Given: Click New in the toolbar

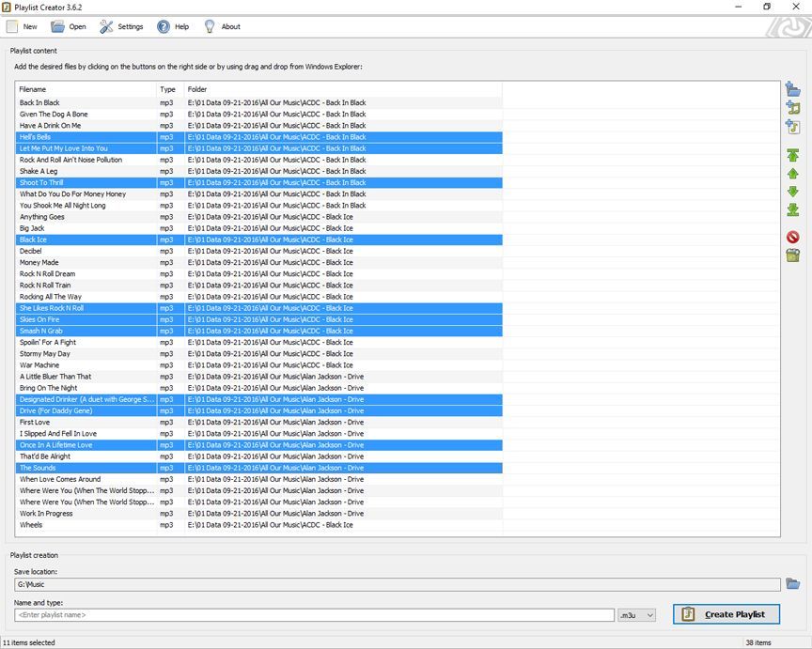Looking at the screenshot, I should coord(22,26).
